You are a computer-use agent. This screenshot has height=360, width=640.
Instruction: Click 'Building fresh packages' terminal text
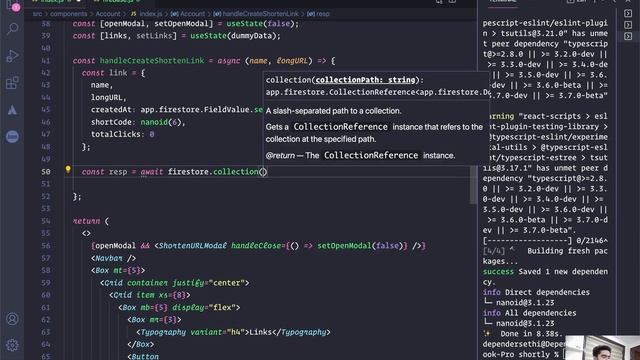click(x=545, y=256)
